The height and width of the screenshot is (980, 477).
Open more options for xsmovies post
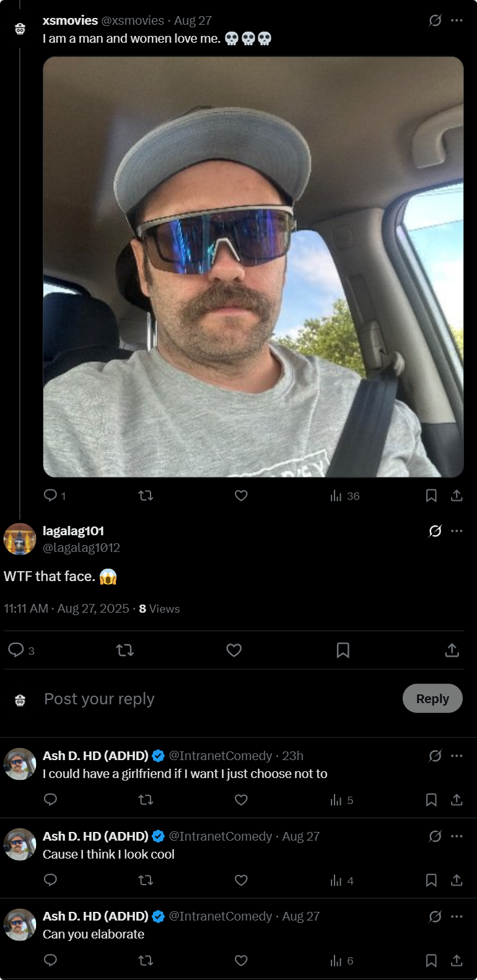coord(457,20)
